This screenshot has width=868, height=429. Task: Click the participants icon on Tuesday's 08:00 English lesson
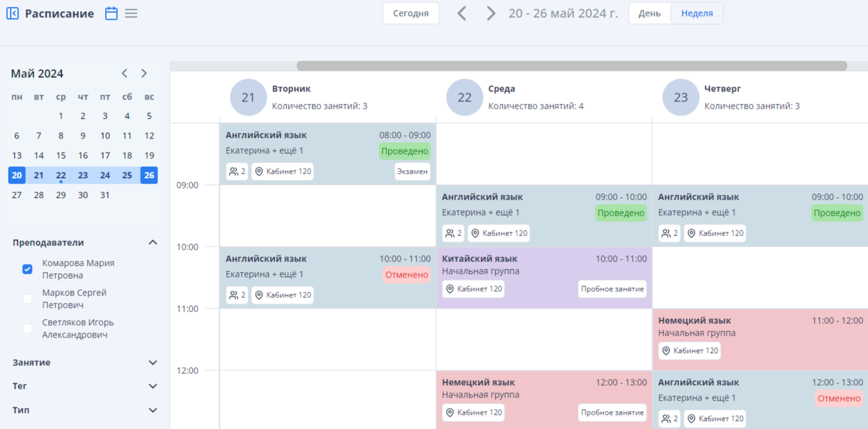234,171
